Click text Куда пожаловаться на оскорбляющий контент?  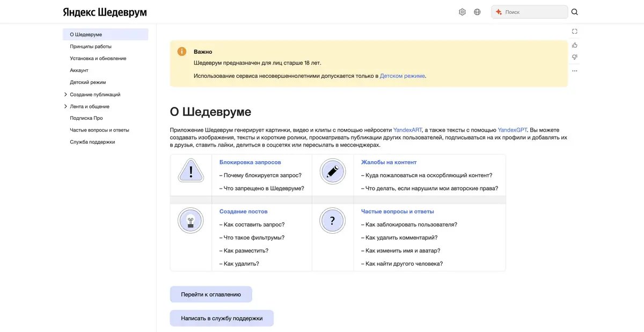coord(429,175)
